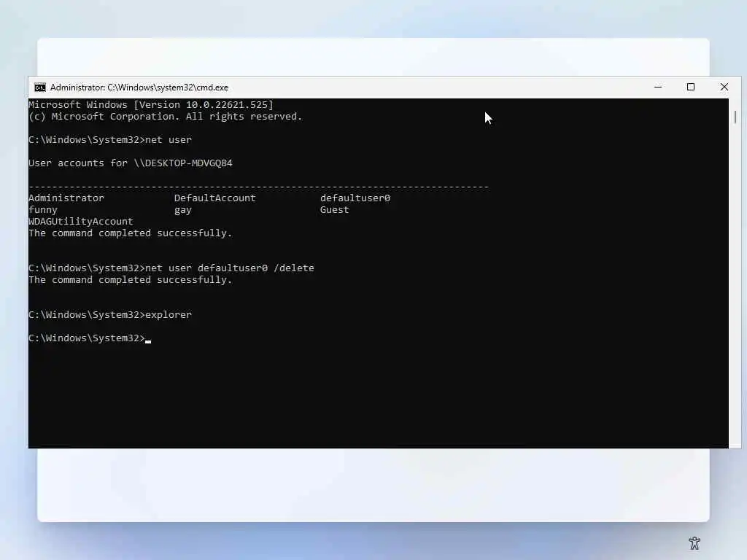Click the 'WDAGUtilityAccount' account name
This screenshot has height=560, width=747.
(x=81, y=222)
